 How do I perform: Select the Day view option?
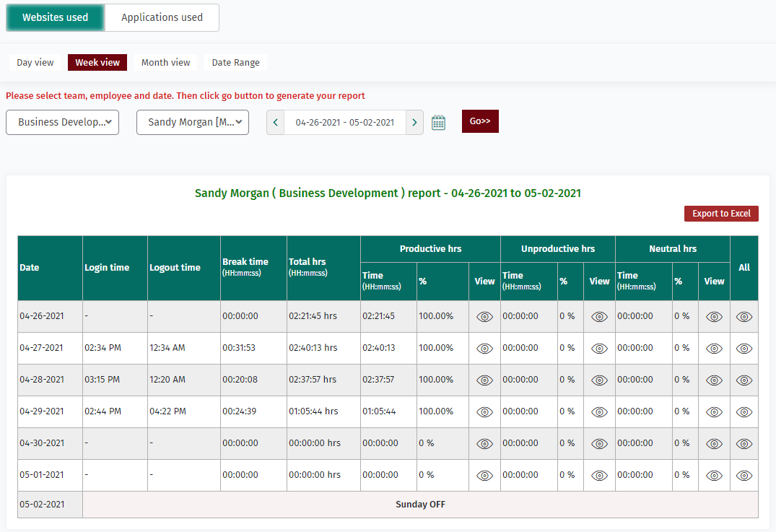pos(35,62)
